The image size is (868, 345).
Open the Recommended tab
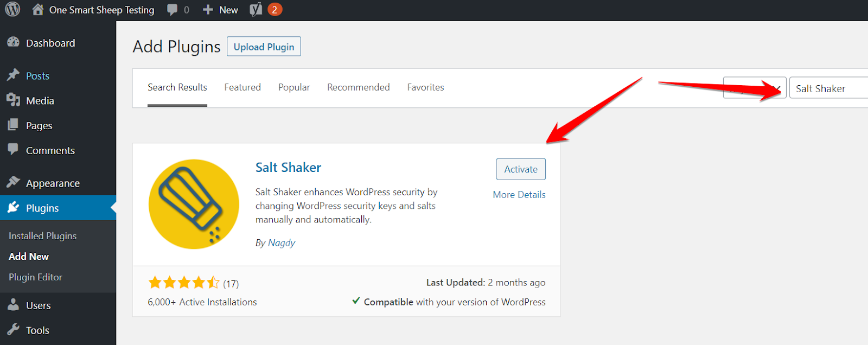point(358,87)
